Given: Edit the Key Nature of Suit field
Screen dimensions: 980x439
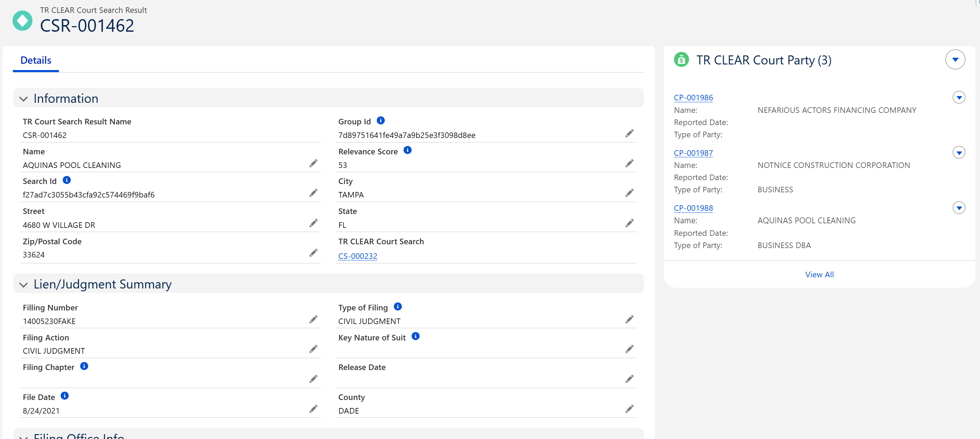Looking at the screenshot, I should click(629, 349).
